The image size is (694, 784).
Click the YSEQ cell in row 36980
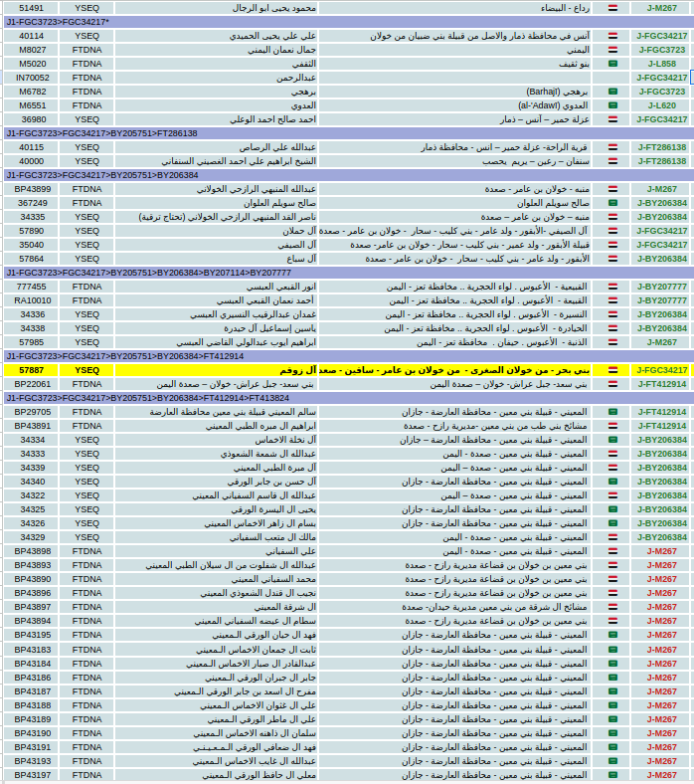[87, 119]
